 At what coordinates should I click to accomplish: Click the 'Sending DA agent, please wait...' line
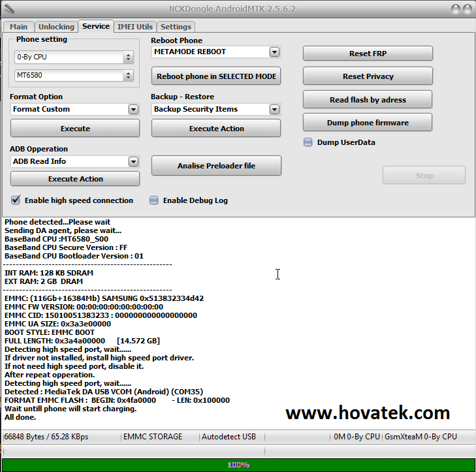[x=63, y=230]
